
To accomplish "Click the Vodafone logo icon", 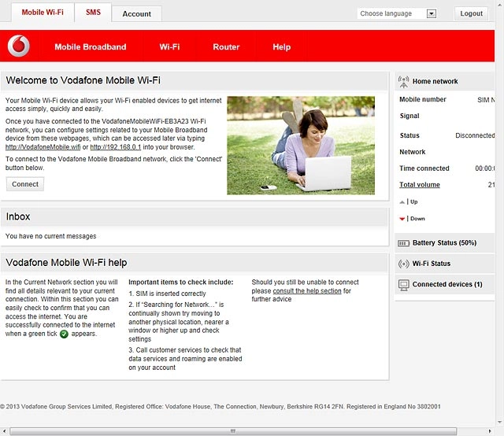I will 19,46.
